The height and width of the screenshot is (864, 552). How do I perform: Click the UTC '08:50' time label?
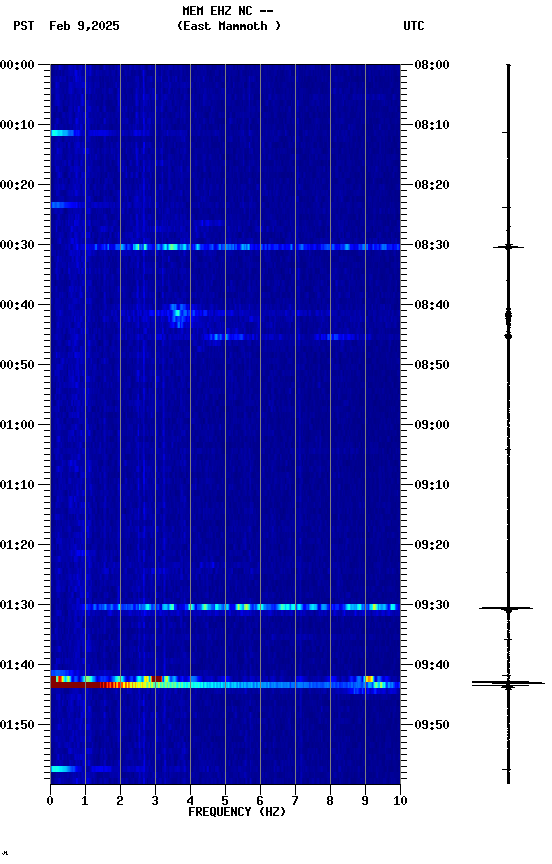click(432, 365)
